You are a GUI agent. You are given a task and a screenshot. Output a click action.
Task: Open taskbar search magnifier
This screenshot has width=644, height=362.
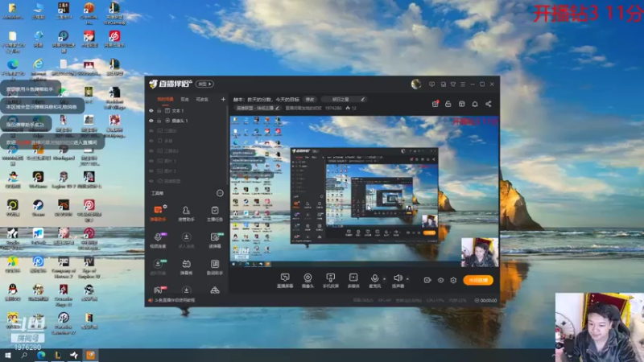[x=24, y=356]
